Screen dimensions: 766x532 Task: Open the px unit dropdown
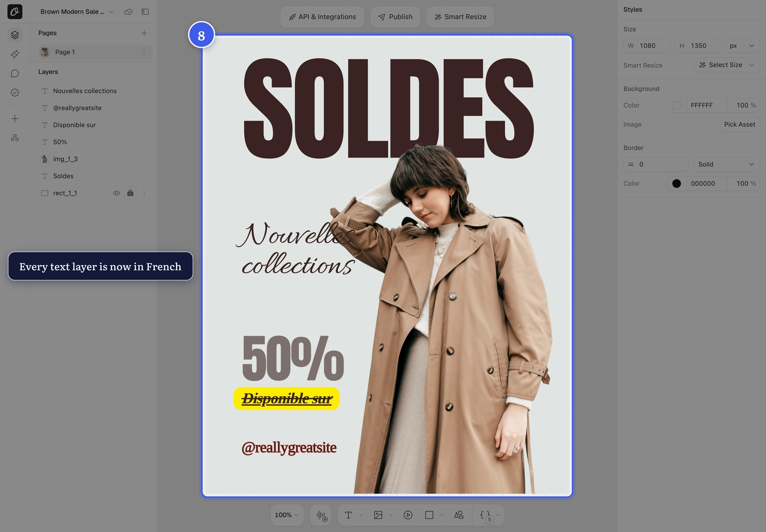[742, 46]
